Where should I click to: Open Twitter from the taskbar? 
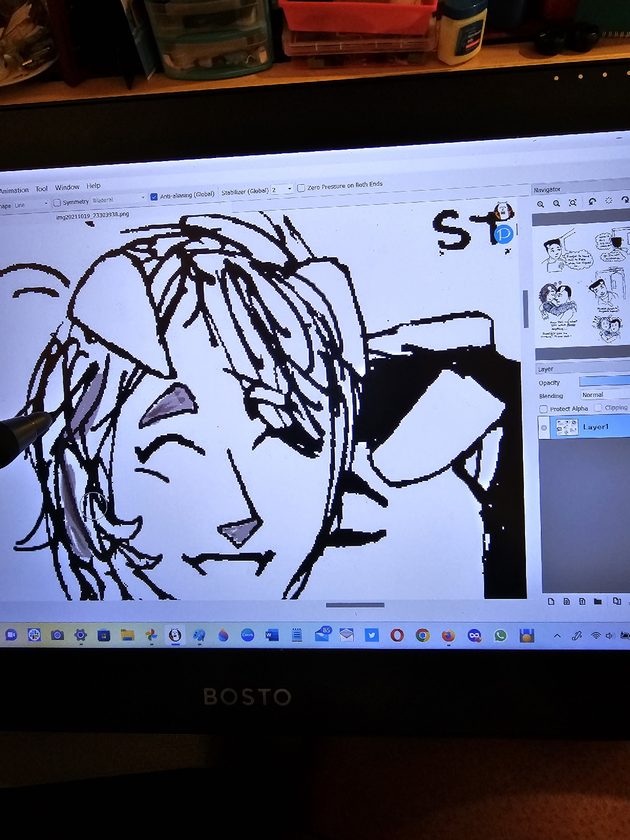point(372,635)
